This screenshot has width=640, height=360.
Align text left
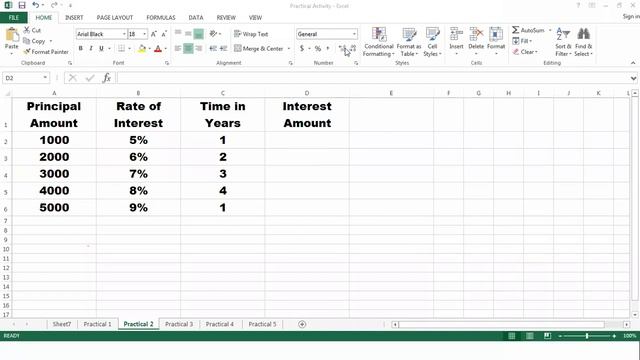point(178,49)
